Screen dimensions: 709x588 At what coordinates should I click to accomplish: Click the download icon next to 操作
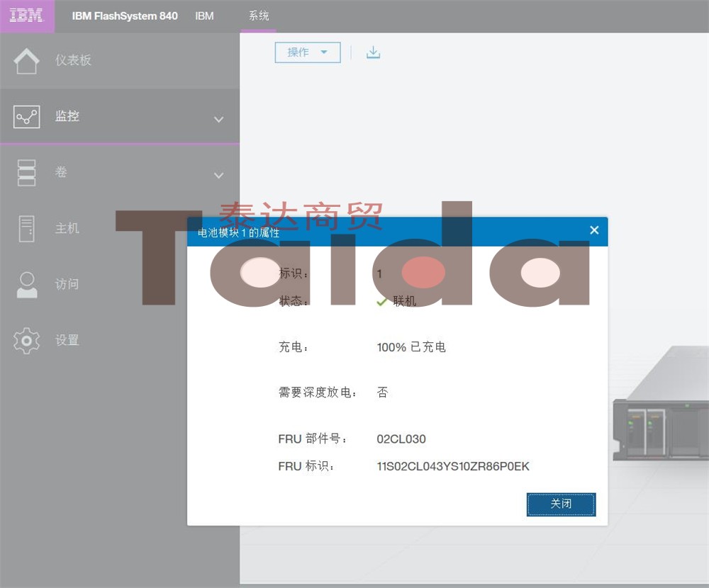click(x=373, y=52)
